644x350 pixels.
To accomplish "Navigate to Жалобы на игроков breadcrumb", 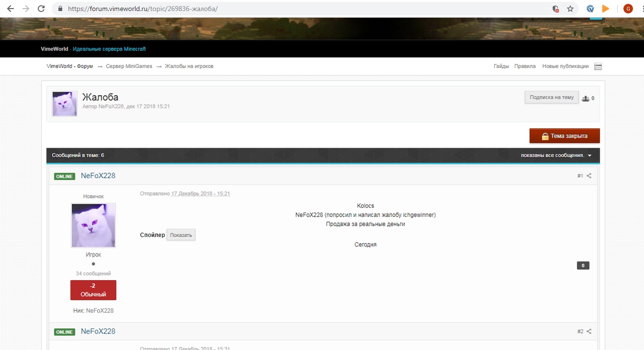I will (x=189, y=66).
